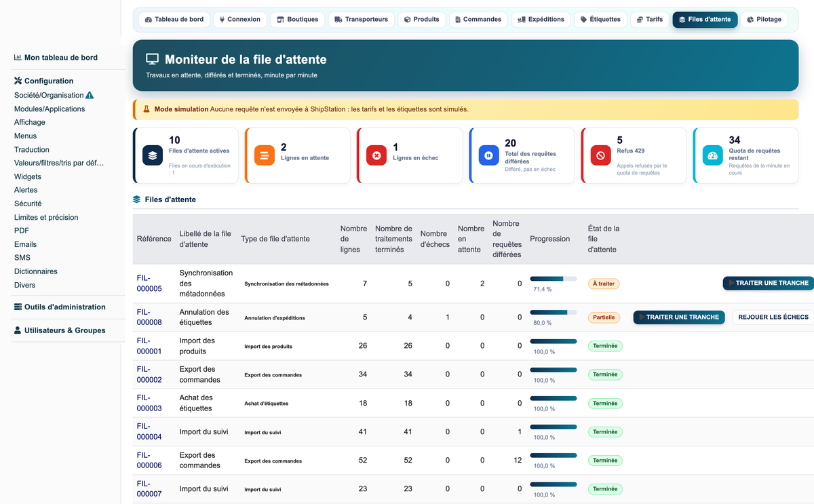The width and height of the screenshot is (814, 504).
Task: Sort by the Progression column header
Action: [x=550, y=239]
